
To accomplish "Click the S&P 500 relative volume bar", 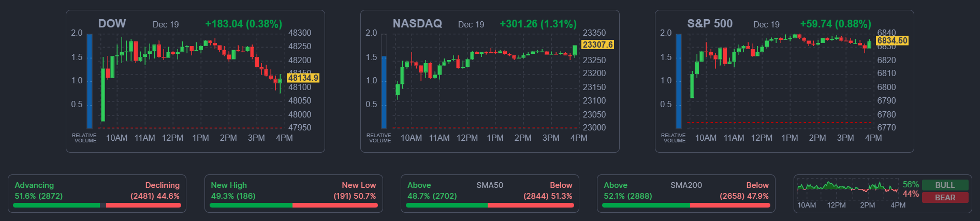I will (679, 81).
